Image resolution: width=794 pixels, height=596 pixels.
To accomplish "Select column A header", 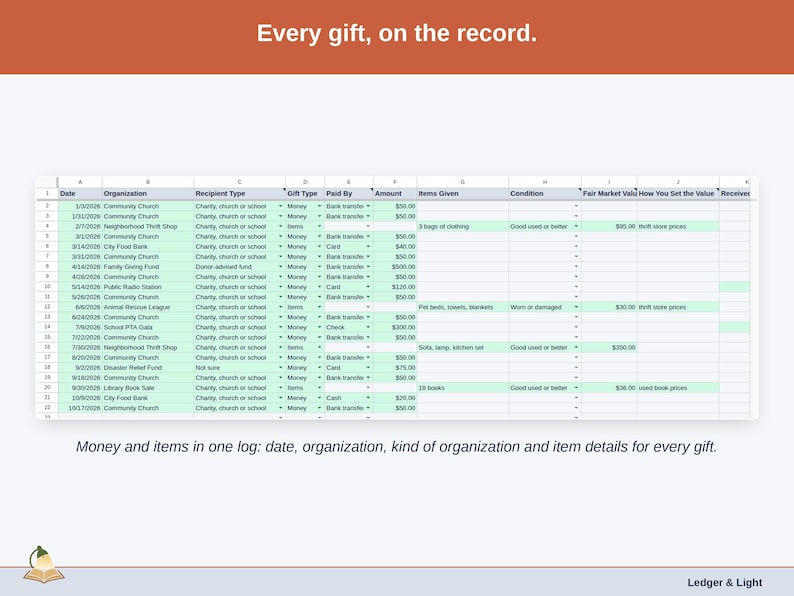I will coord(80,182).
